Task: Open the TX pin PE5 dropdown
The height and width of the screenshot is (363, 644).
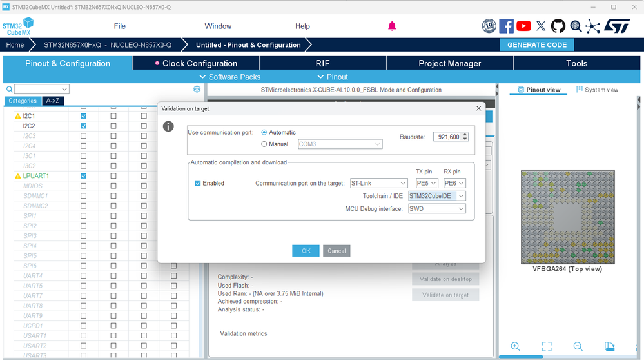Action: (x=427, y=183)
